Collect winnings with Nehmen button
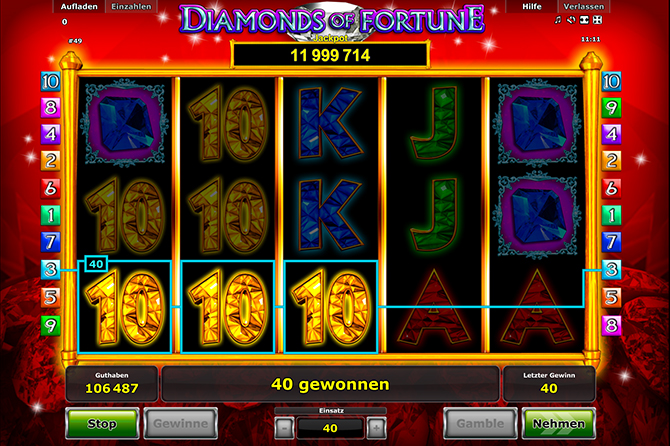The width and height of the screenshot is (670, 446). [558, 423]
